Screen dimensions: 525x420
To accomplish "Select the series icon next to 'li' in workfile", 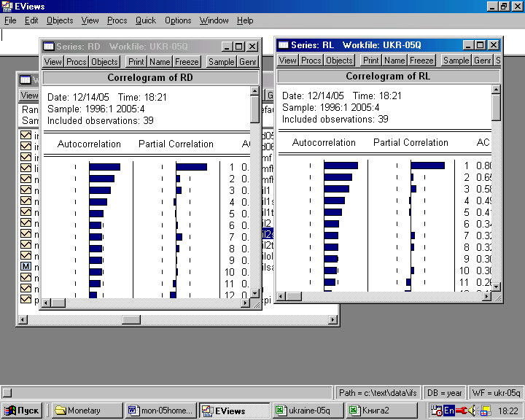I will 26,168.
